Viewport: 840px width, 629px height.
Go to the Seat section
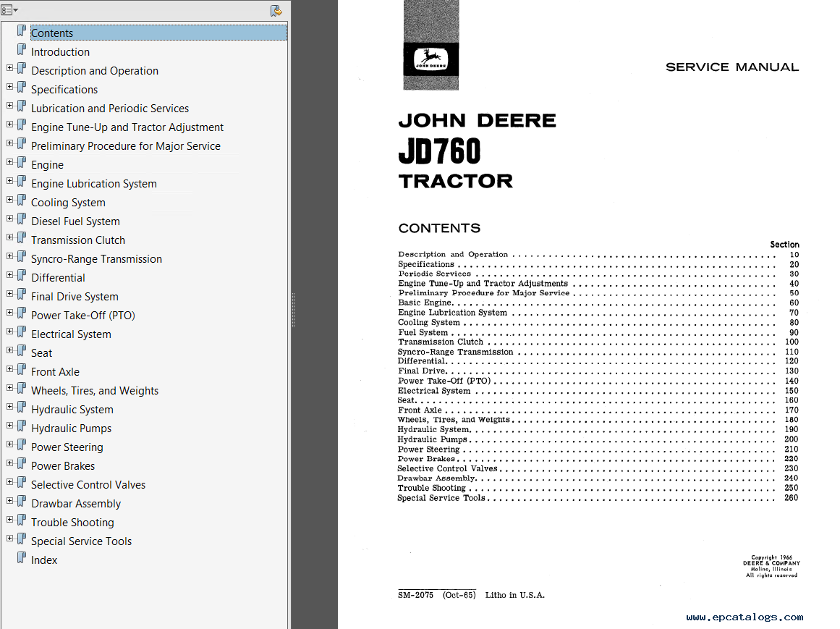[x=41, y=353]
